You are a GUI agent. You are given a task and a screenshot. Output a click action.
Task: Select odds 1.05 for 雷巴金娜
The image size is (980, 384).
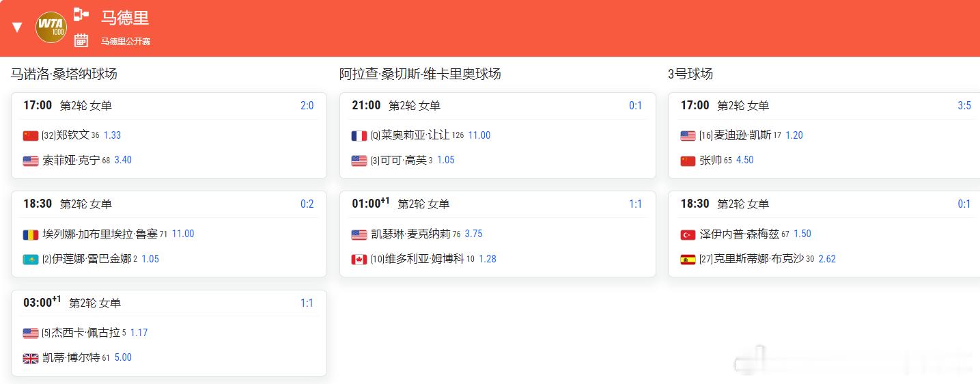click(150, 258)
